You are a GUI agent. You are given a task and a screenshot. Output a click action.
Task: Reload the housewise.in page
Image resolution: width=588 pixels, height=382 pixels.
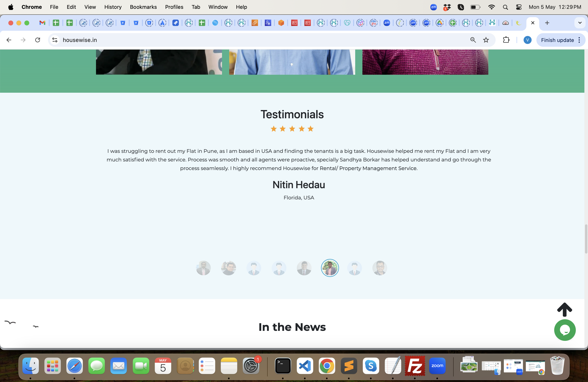pyautogui.click(x=37, y=40)
